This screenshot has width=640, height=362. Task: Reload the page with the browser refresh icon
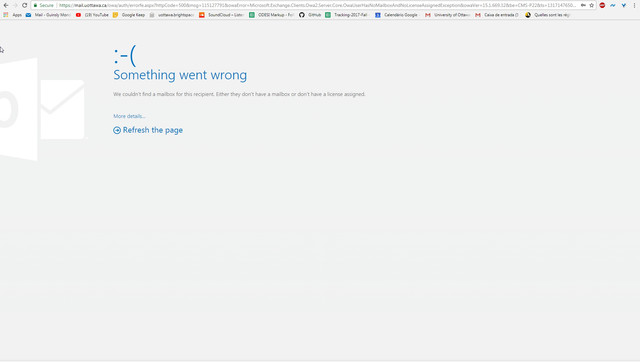[24, 5]
